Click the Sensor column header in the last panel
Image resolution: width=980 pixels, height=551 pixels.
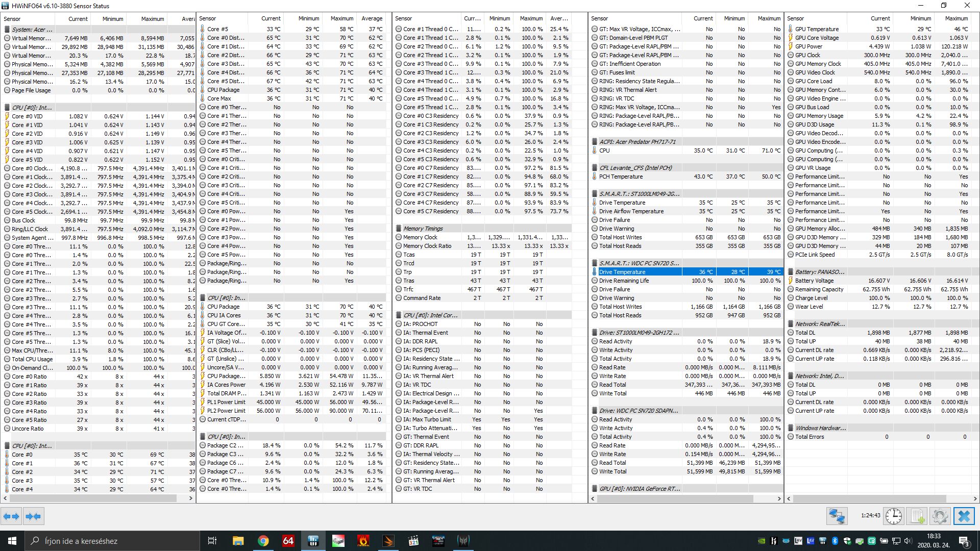[x=795, y=18]
